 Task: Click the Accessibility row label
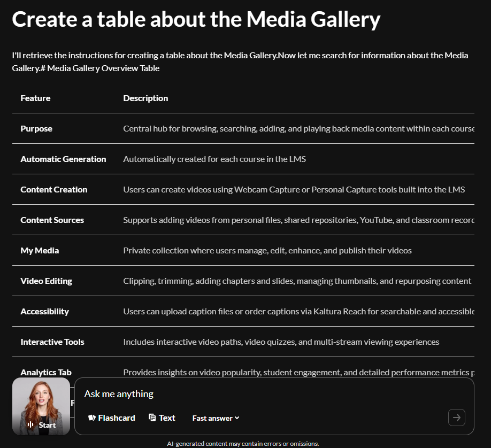pos(44,311)
